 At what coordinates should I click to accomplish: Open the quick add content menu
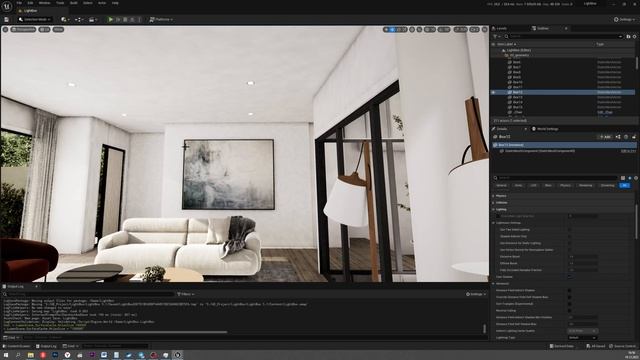(x=64, y=19)
